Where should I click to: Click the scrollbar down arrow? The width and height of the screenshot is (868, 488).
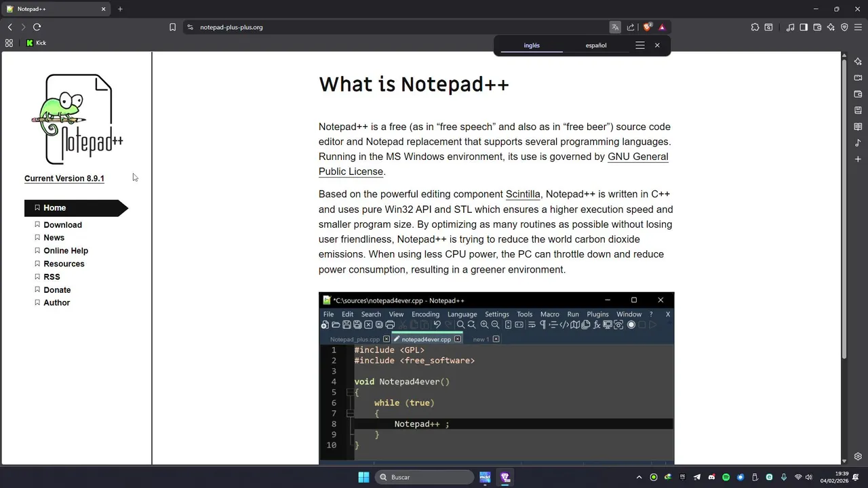tap(844, 461)
